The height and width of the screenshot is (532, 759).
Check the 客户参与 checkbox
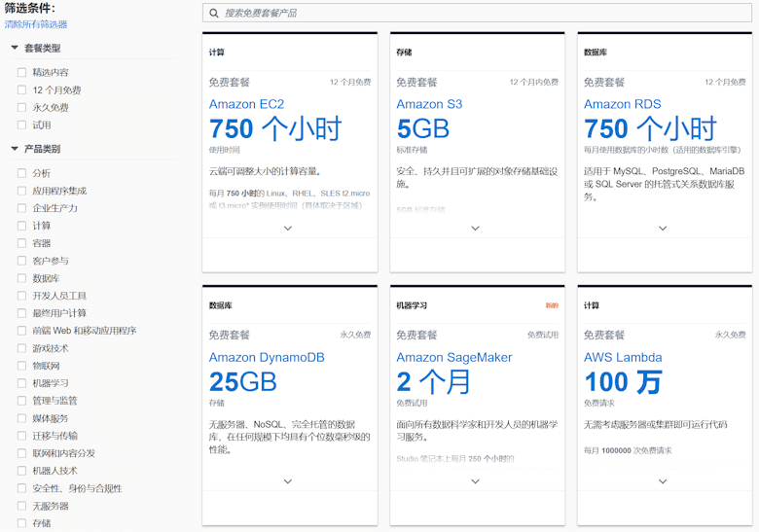pyautogui.click(x=21, y=261)
